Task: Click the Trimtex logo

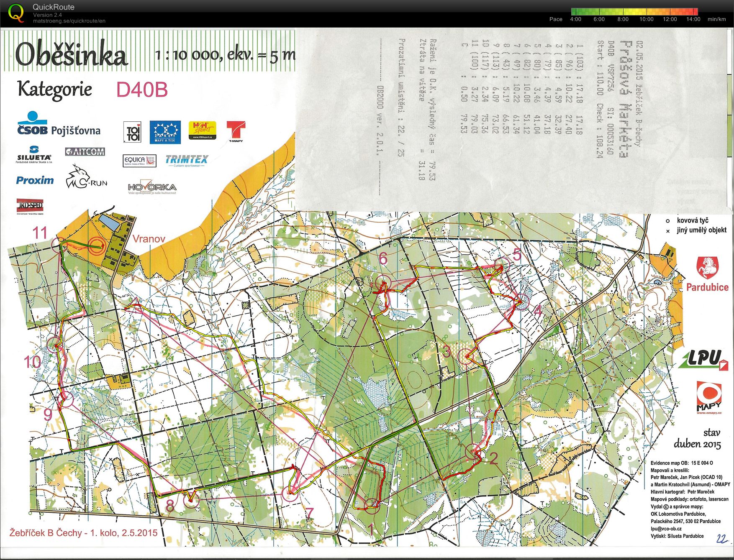Action: (187, 161)
